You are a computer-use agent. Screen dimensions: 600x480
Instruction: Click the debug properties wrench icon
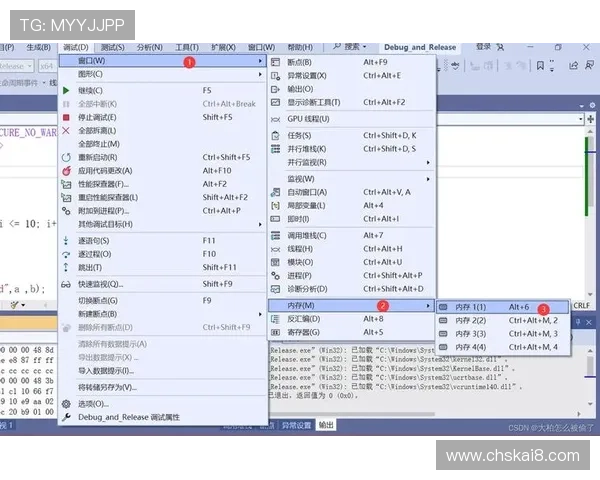(x=66, y=417)
